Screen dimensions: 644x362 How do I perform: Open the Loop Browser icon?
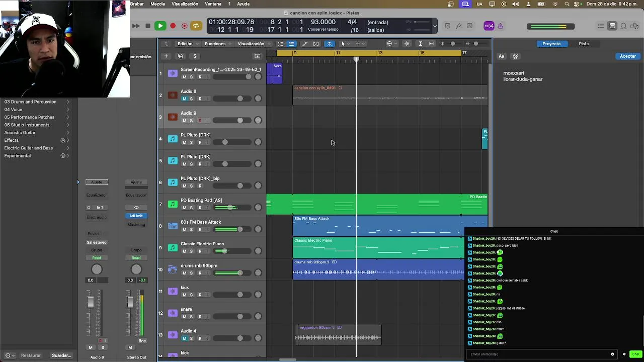pos(623,26)
